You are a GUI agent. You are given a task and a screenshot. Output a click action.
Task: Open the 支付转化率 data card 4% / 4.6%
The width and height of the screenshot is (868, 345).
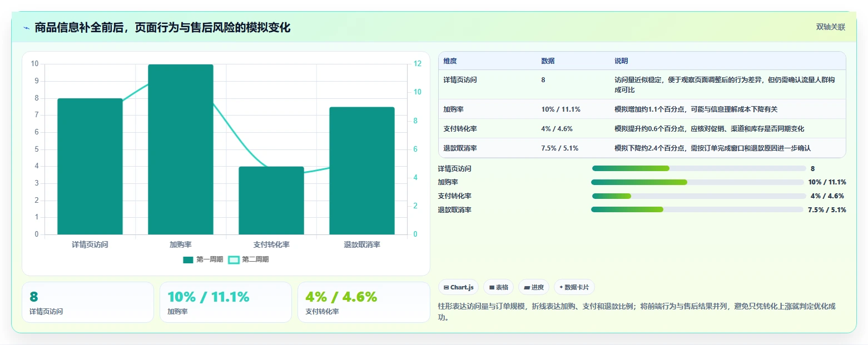pyautogui.click(x=364, y=302)
